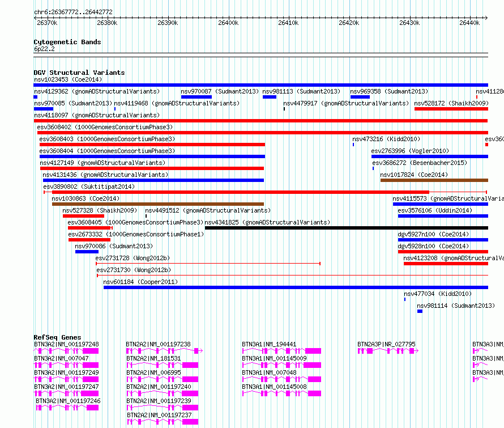
Task: Open dgv5928n100 (Coe2014) variant label
Action: point(433,246)
